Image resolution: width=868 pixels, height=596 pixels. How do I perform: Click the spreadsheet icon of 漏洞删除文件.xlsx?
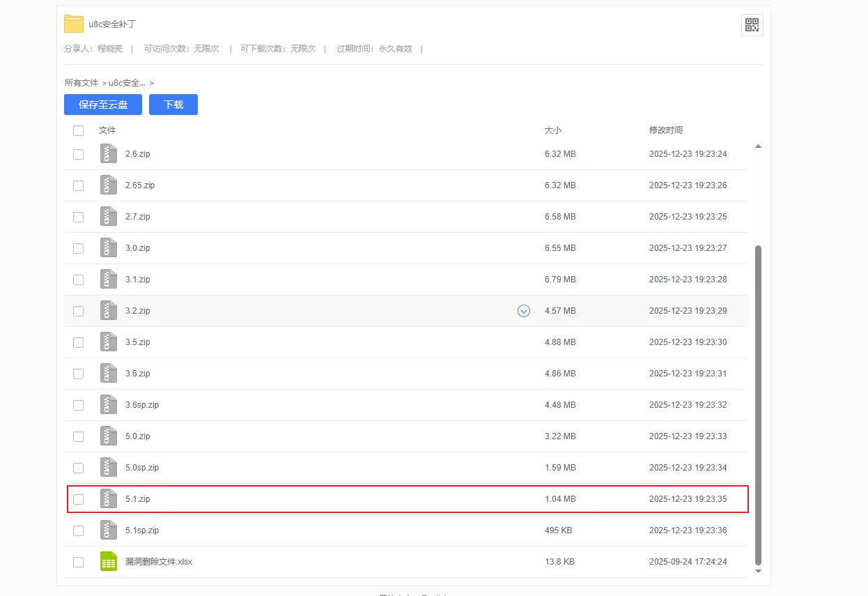(108, 562)
